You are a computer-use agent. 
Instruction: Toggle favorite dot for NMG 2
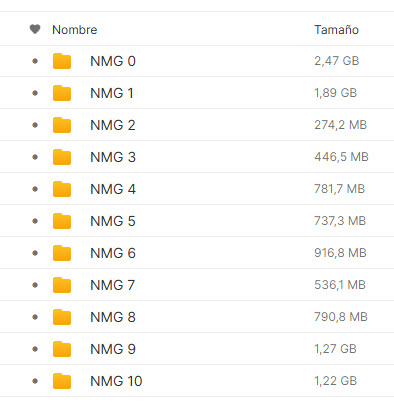pos(35,125)
